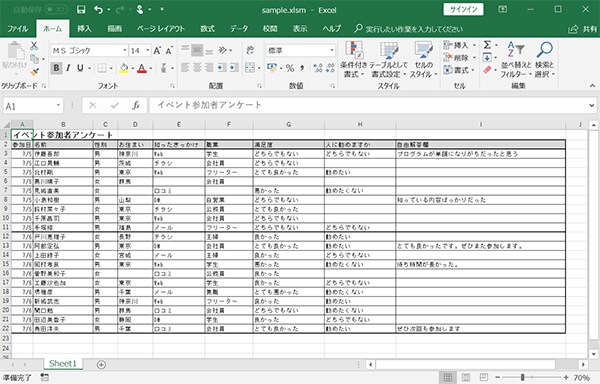Image resolution: width=600 pixels, height=384 pixels.
Task: Open the font size 14 dropdown
Action: 147,50
